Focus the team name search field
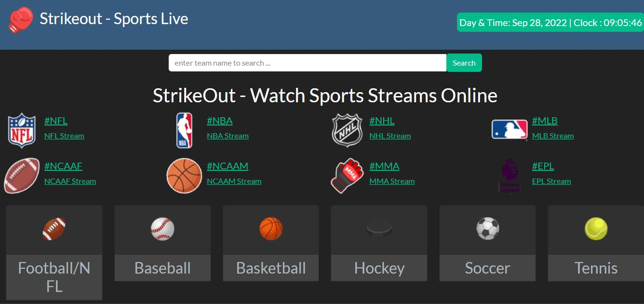Screen dimensions: 644x304 (x=308, y=63)
